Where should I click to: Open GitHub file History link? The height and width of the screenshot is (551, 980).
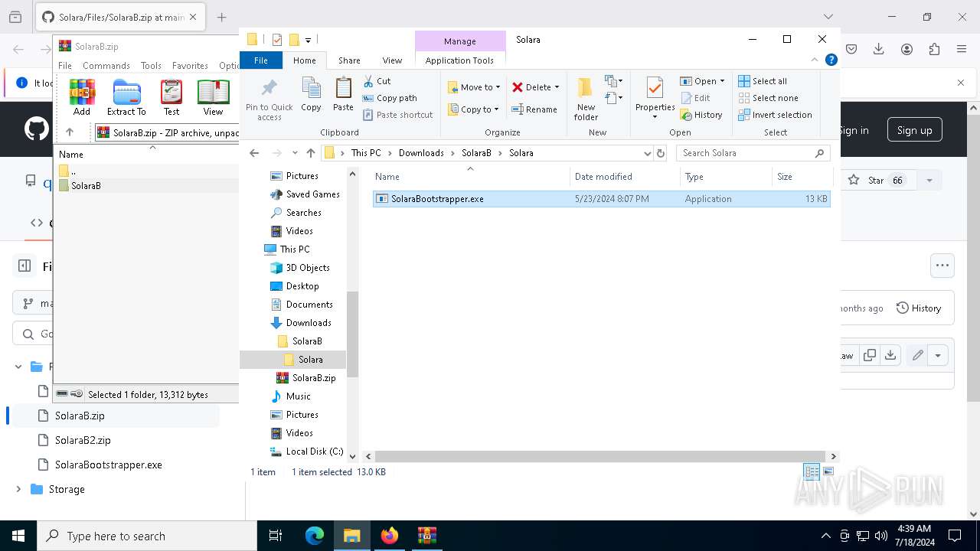coord(919,308)
